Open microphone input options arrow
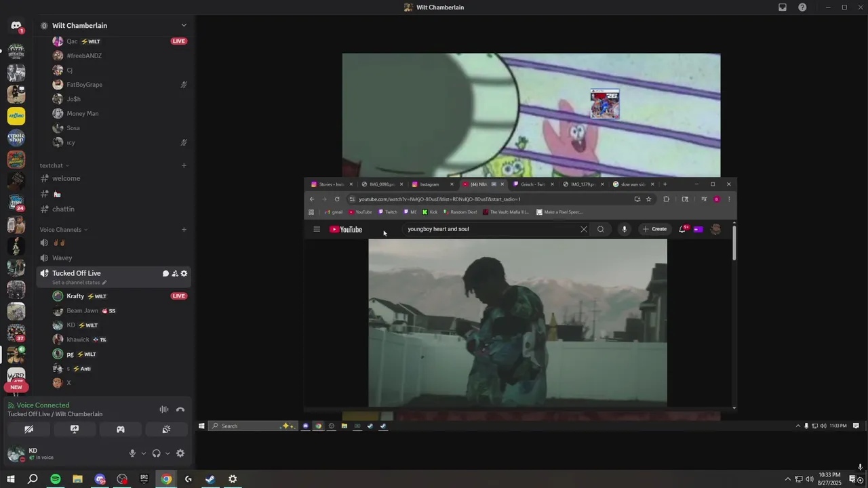 pyautogui.click(x=143, y=453)
